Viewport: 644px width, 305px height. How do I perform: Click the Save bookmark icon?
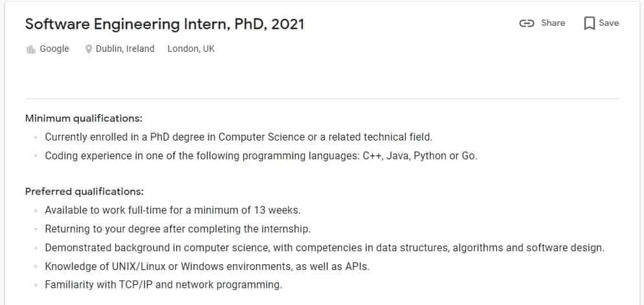(590, 23)
